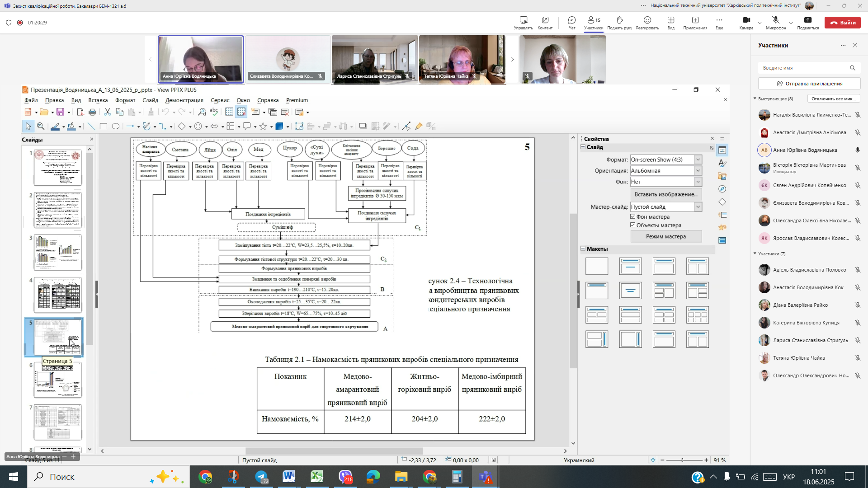Toggle the 'Фон мастера' checkbox
The width and height of the screenshot is (868, 488).
633,217
